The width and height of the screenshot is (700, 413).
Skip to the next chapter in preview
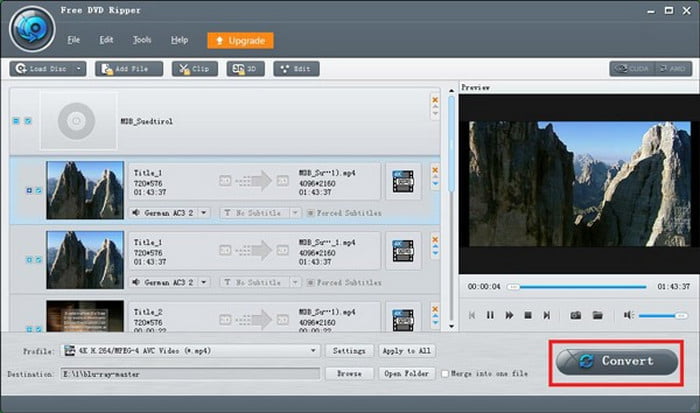[546, 315]
